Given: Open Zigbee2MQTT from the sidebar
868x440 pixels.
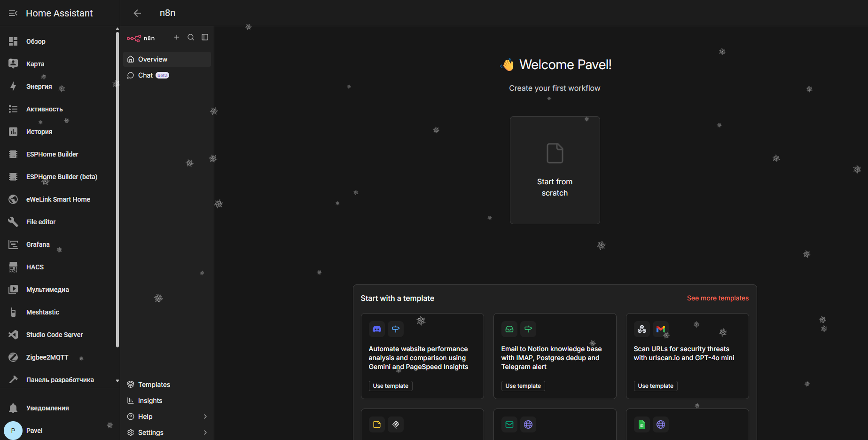Looking at the screenshot, I should (47, 357).
